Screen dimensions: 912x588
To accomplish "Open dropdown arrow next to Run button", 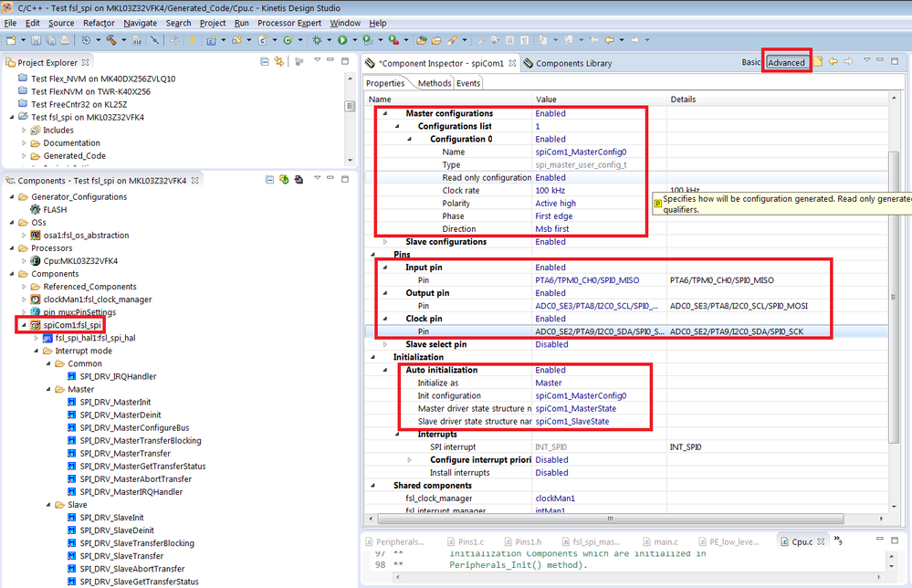I will click(x=353, y=40).
